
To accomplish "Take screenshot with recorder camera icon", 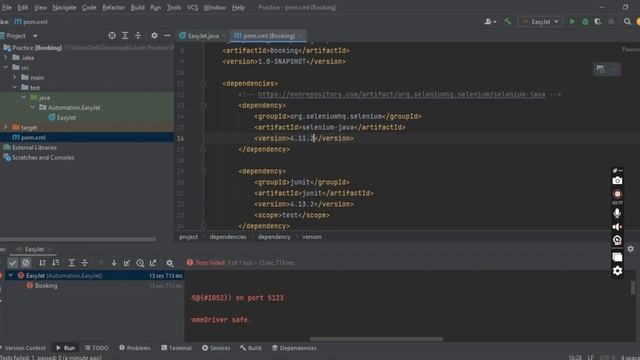I will tap(617, 180).
